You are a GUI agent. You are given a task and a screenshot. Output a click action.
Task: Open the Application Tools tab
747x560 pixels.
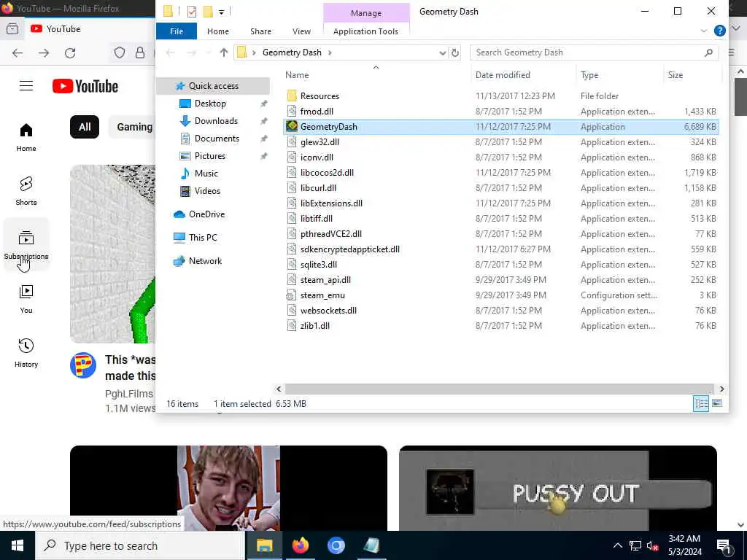pos(365,31)
